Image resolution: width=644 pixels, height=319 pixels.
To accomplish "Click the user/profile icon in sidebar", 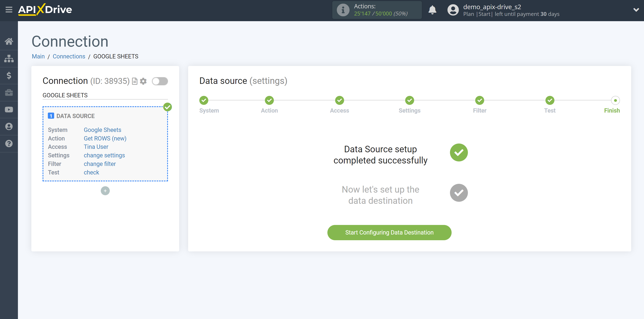I will click(x=9, y=126).
